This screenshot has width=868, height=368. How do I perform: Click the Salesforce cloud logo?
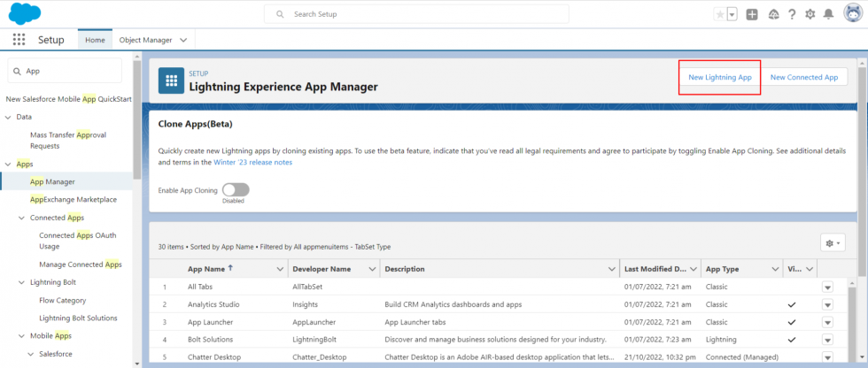[24, 14]
